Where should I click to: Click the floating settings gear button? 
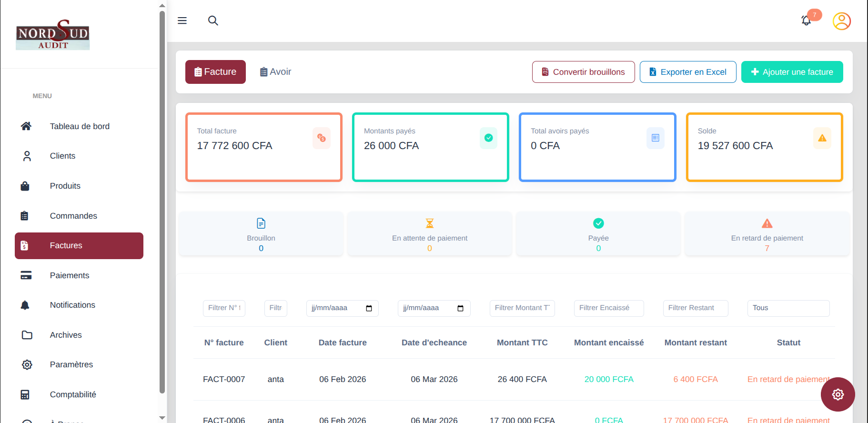pos(838,394)
